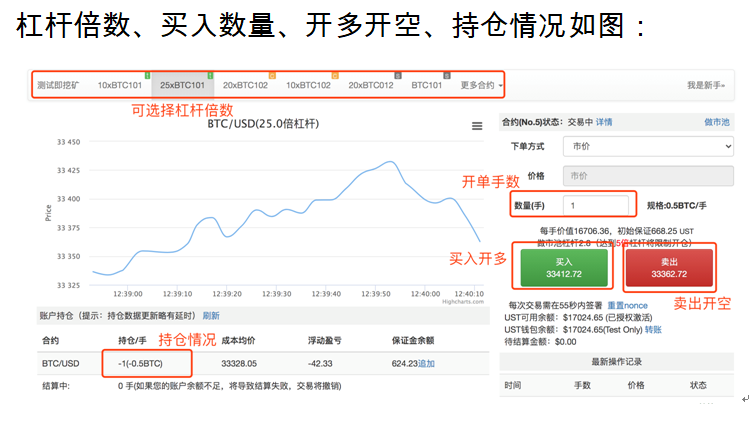The width and height of the screenshot is (756, 424).
Task: Choose the 10xBTC102 contract tab
Action: coord(307,86)
